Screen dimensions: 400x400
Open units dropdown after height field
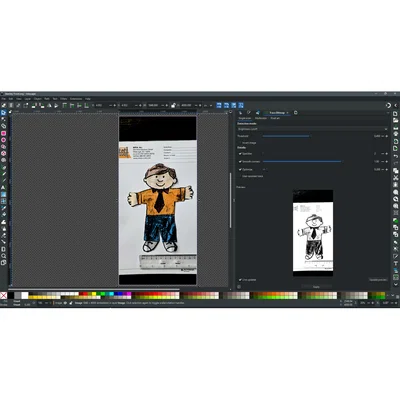click(x=208, y=105)
